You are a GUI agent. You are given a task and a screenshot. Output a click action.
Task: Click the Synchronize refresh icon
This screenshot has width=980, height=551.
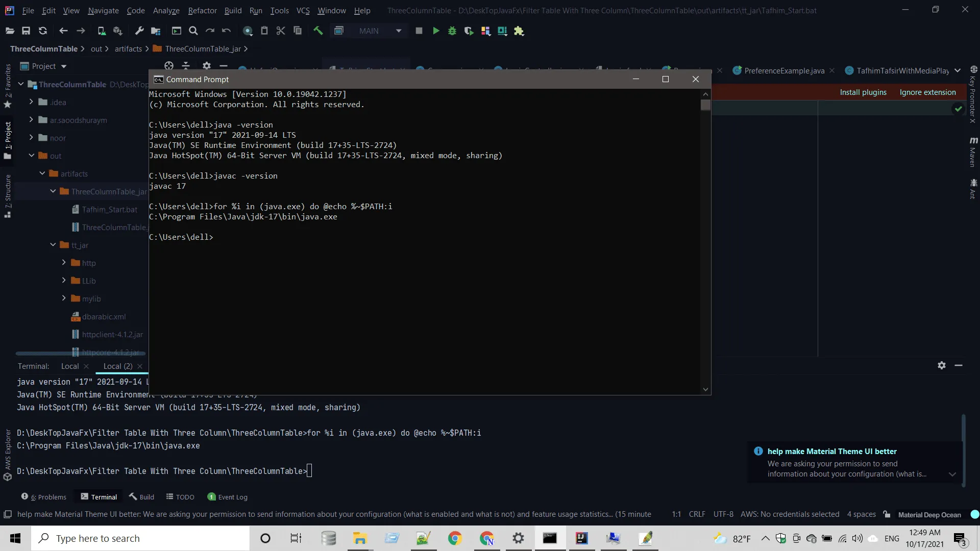43,31
